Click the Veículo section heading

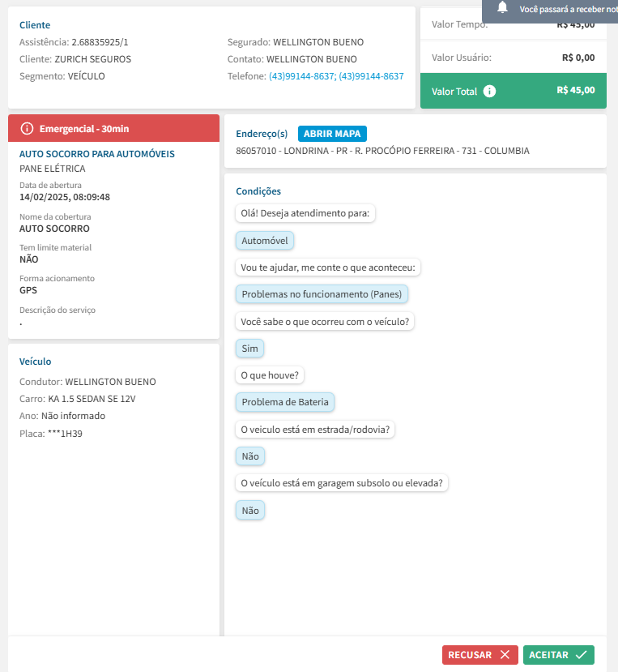click(35, 362)
